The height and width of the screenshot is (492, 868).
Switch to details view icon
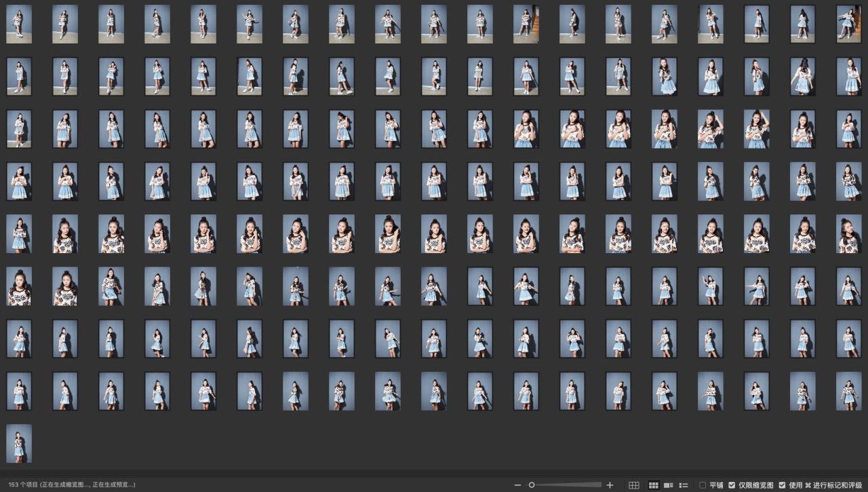pos(669,485)
